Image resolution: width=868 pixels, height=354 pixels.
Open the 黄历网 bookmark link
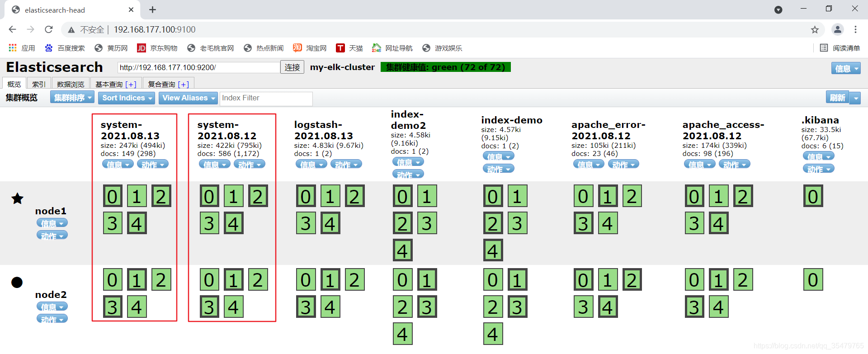(111, 48)
